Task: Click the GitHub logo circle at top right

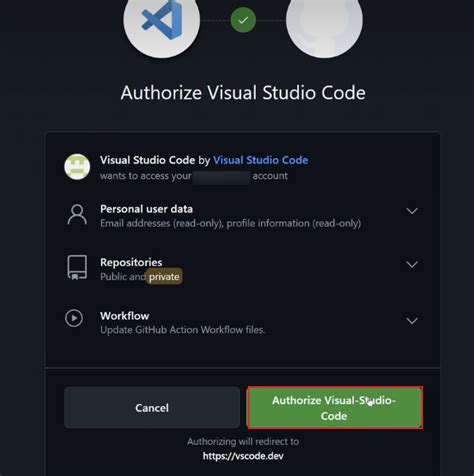Action: [324, 21]
